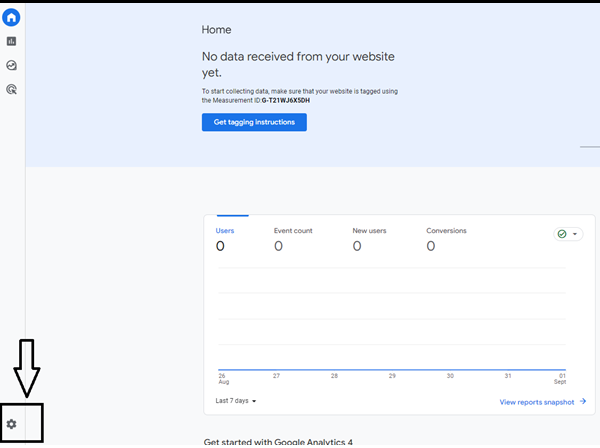Expand the dropdown arrow beside the green checkmark

[575, 234]
